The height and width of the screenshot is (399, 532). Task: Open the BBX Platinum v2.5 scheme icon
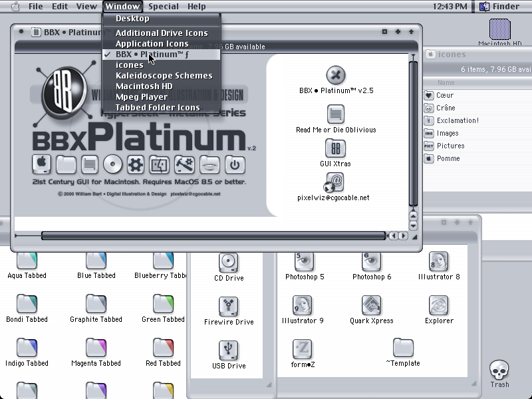[x=336, y=75]
